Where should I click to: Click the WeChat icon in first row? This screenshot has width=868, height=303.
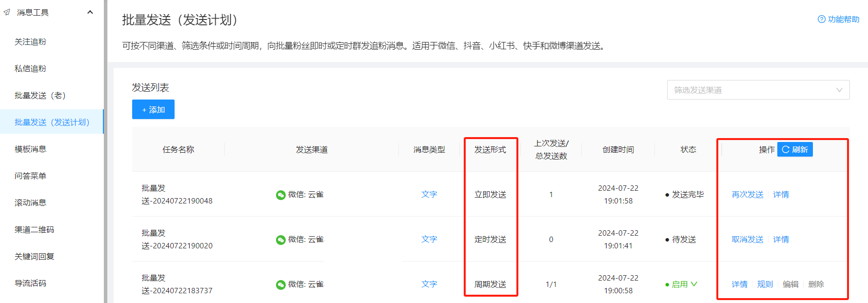[281, 195]
